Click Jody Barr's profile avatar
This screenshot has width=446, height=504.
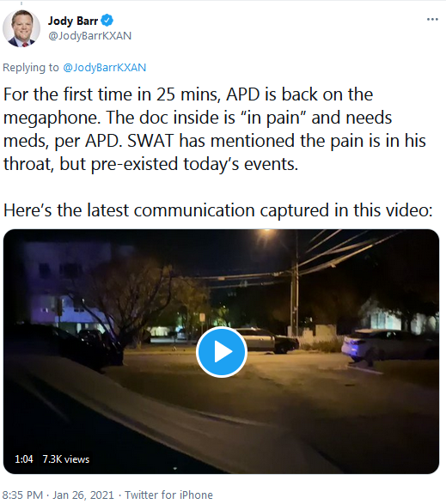(21, 28)
